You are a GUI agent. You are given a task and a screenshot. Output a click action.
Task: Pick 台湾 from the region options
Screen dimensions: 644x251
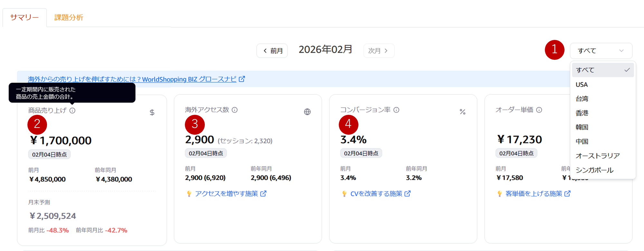pos(582,99)
